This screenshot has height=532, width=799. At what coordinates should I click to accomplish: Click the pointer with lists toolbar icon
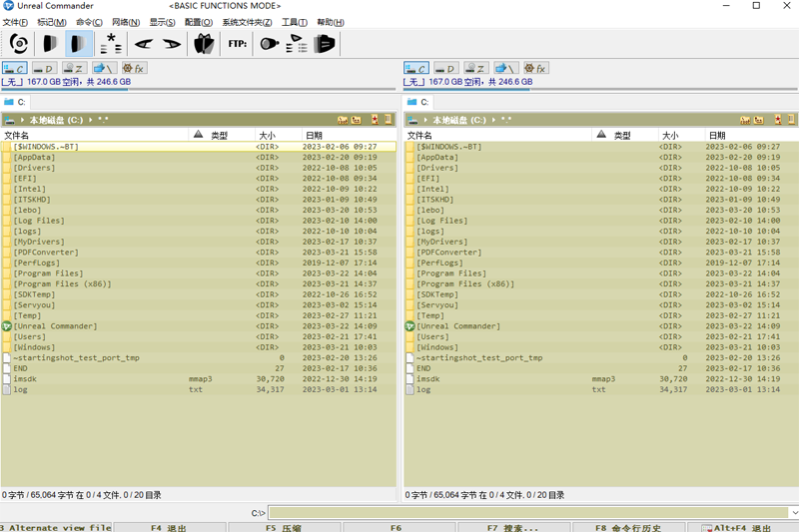coord(296,44)
